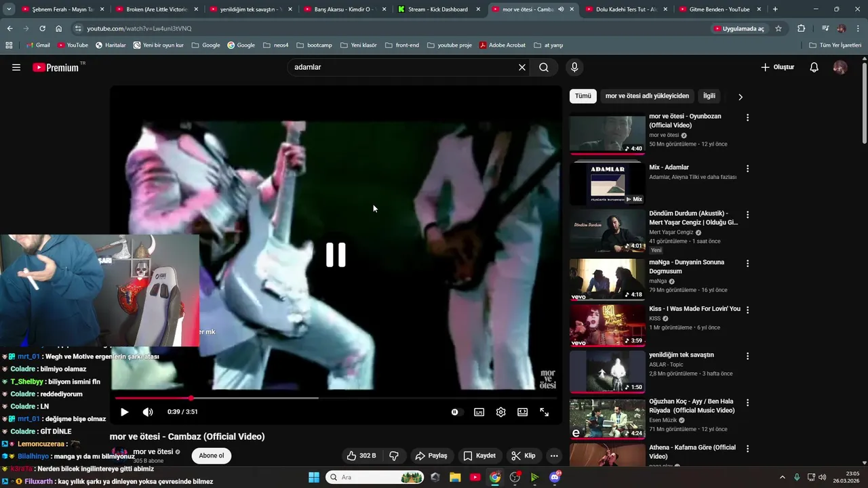The image size is (868, 488).
Task: Create a clip with Klip button
Action: coord(524,455)
